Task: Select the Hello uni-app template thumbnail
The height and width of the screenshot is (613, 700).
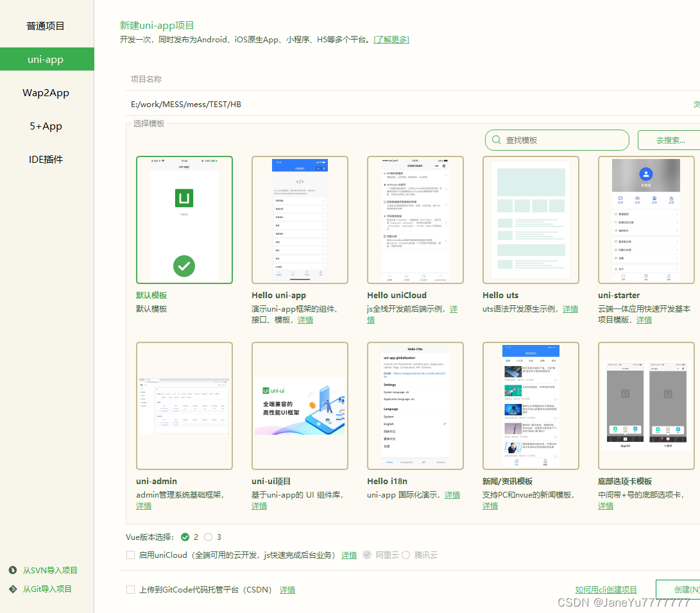Action: pos(300,220)
